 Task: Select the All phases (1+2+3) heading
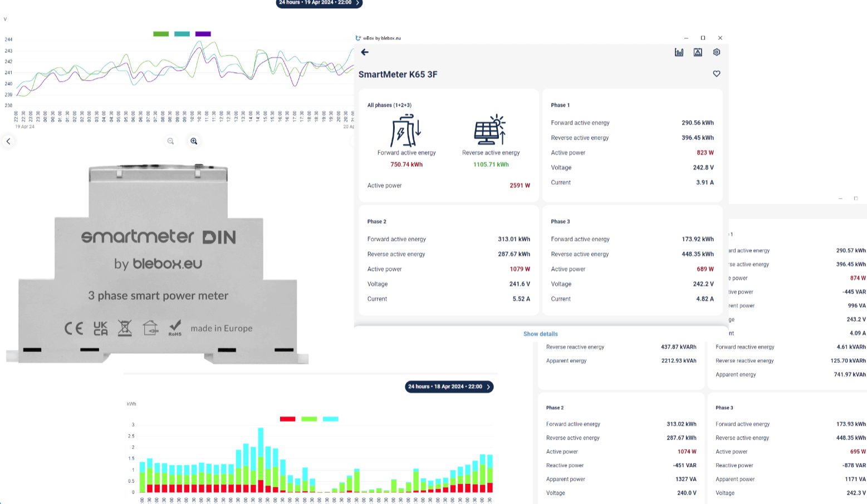(x=389, y=105)
